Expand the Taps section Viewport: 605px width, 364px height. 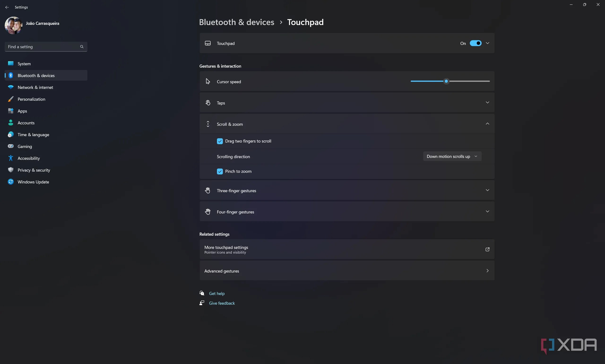pyautogui.click(x=487, y=103)
